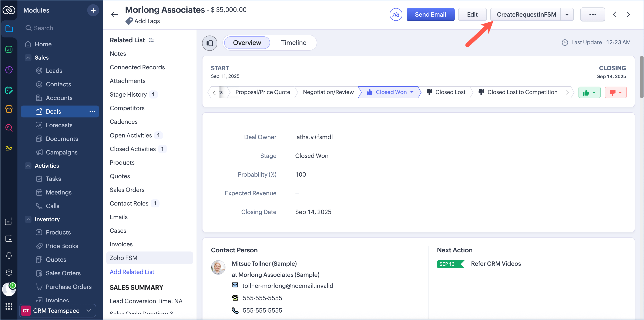Screen dimensions: 644x320
Task: Select Zoho FSM in Related List
Action: (124, 258)
